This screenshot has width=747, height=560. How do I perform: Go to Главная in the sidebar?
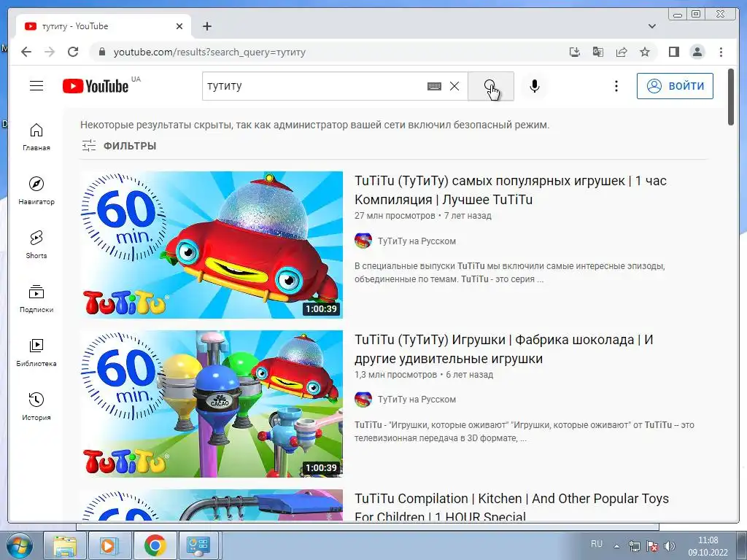(x=36, y=137)
